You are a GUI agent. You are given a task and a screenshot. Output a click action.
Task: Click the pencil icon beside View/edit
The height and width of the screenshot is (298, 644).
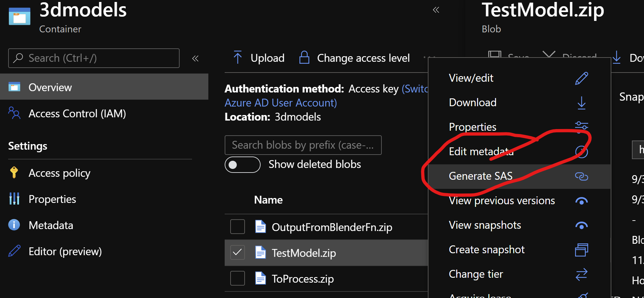pyautogui.click(x=581, y=78)
